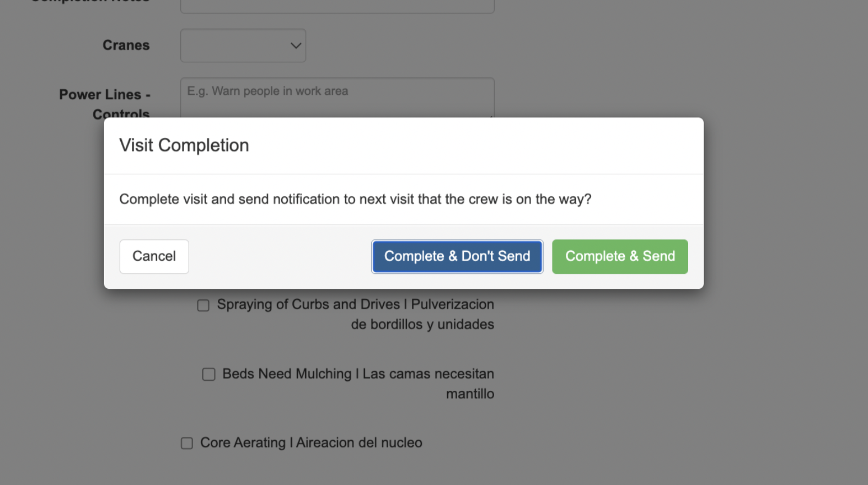The image size is (868, 485).
Task: Click the Core Aerating label text
Action: coord(311,443)
